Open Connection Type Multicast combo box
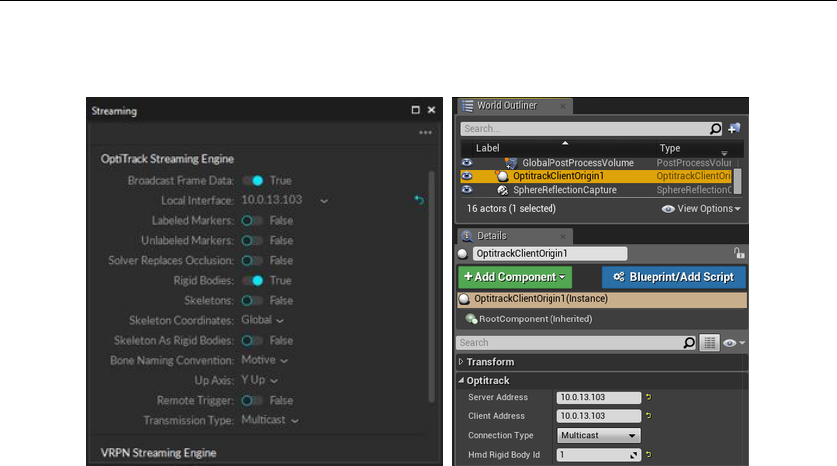837x466 pixels. [x=598, y=436]
